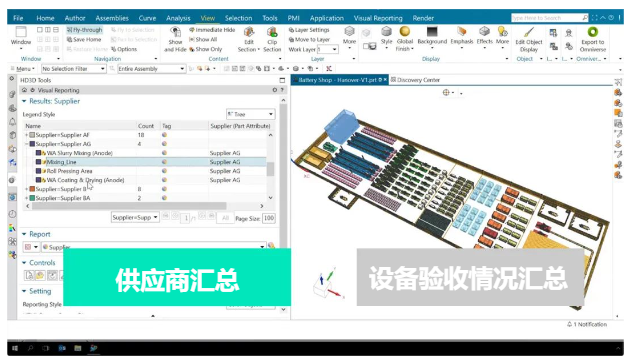This screenshot has width=627, height=361.
Task: Switch to the Discovery Center tab
Action: pos(415,80)
